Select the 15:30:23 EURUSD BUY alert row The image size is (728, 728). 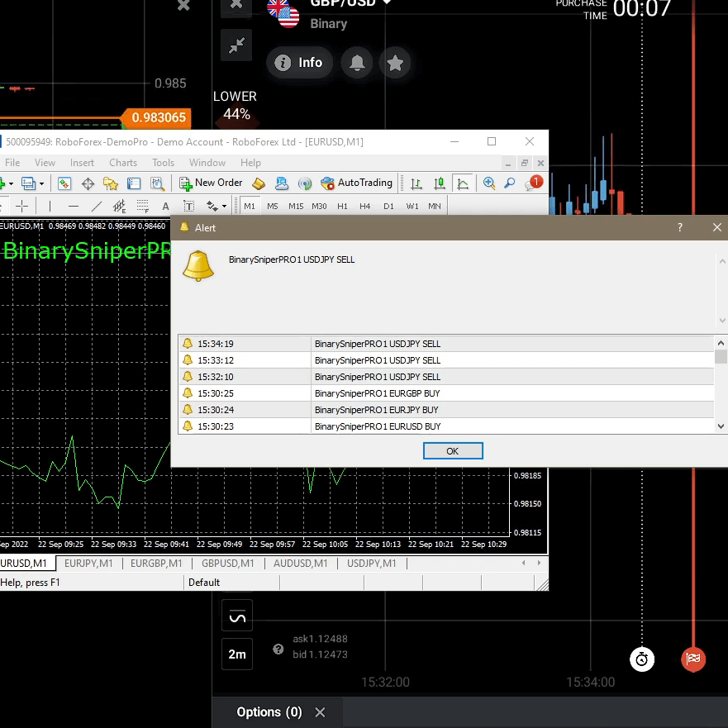446,426
